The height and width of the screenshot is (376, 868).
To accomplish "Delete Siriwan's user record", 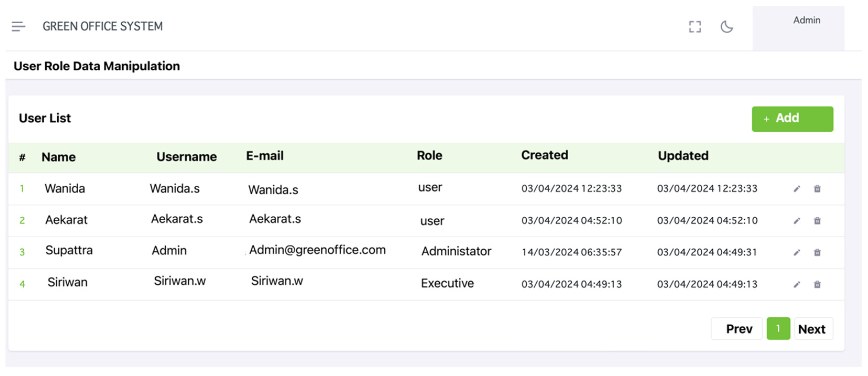I will coord(817,284).
